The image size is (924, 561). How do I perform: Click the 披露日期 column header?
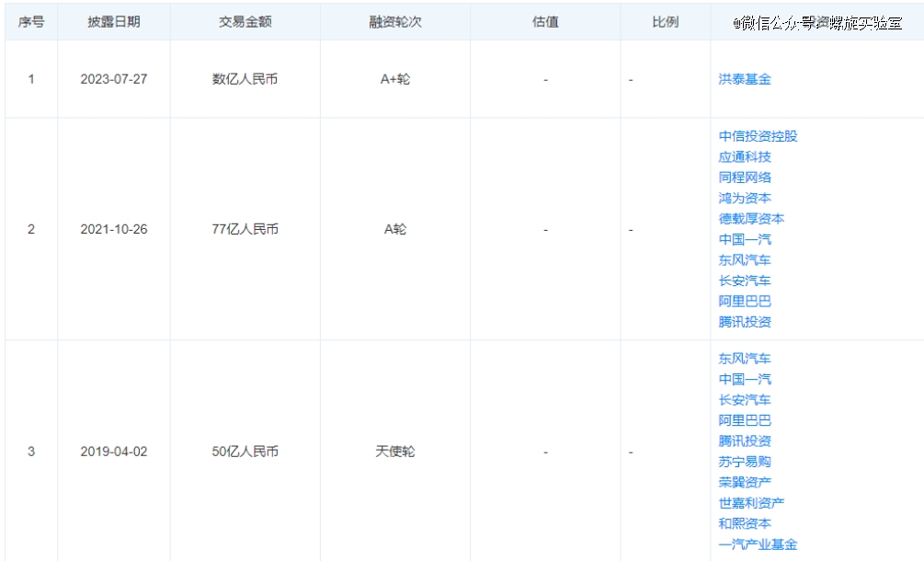point(114,22)
